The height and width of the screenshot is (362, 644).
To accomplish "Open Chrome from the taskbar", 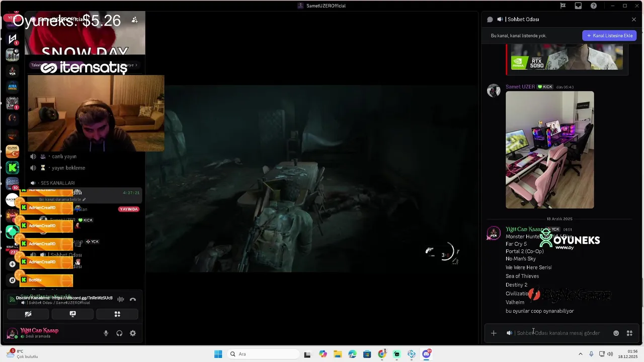I will tap(382, 354).
